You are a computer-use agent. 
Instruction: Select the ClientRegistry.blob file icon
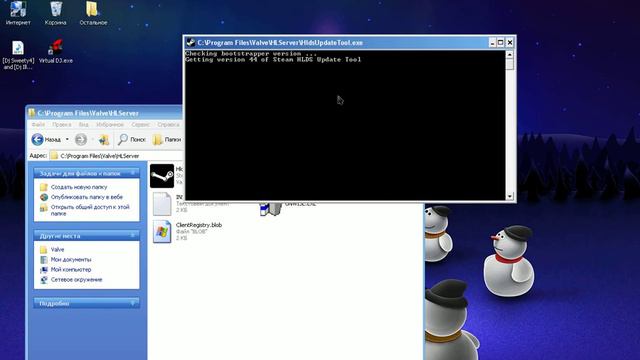162,231
